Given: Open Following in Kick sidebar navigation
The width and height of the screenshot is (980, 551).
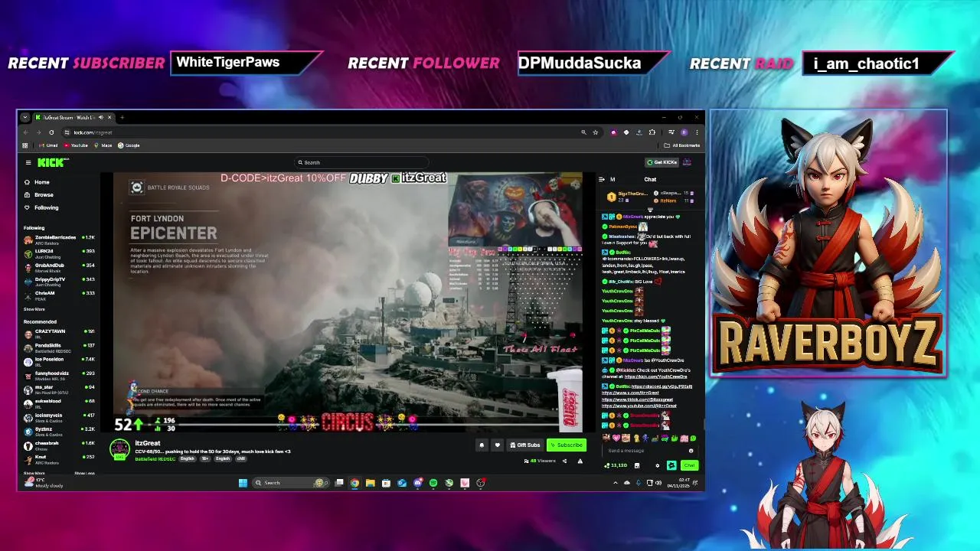Looking at the screenshot, I should click(41, 207).
